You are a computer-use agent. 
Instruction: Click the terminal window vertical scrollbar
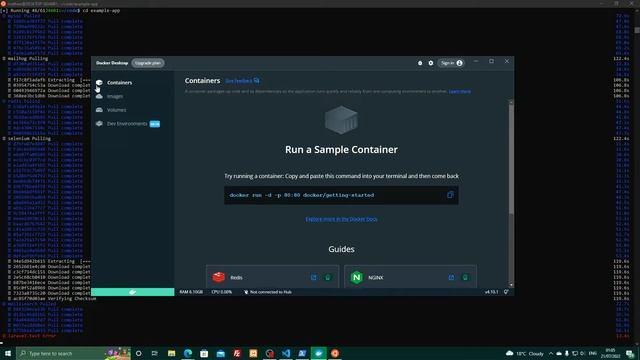637,31
